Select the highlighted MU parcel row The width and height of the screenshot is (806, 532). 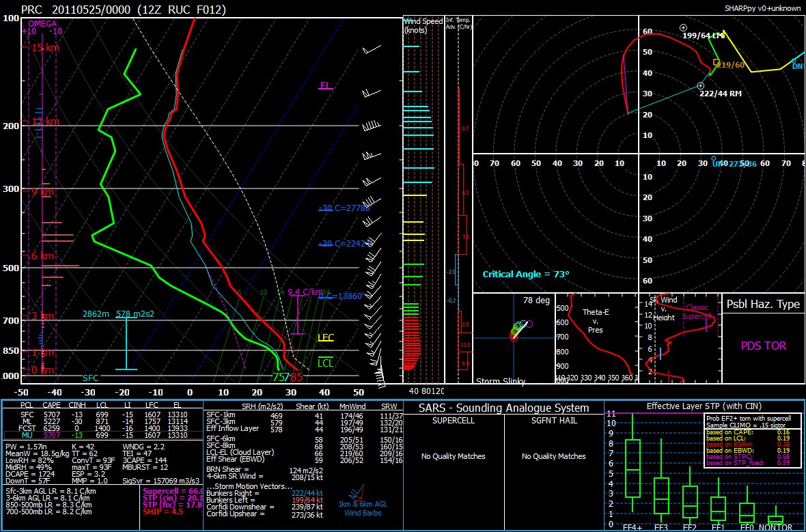pos(102,435)
